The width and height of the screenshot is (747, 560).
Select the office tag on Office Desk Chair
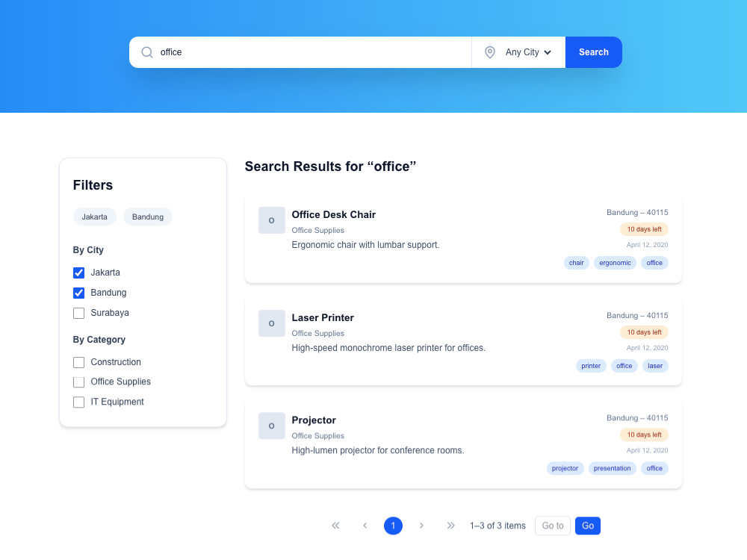point(654,263)
